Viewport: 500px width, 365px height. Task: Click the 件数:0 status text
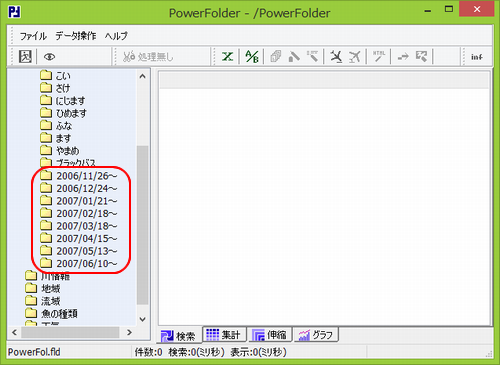pos(148,352)
